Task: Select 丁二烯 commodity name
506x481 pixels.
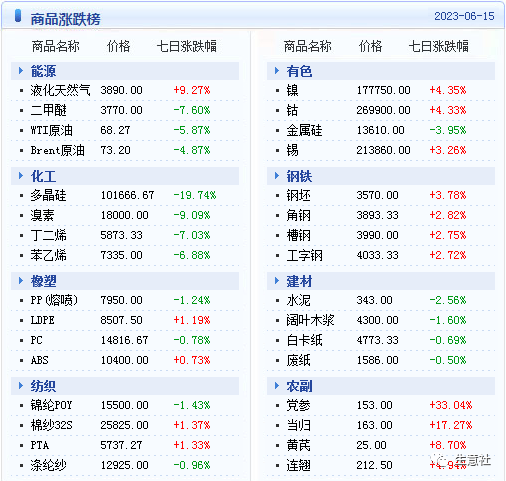Action: [x=48, y=235]
